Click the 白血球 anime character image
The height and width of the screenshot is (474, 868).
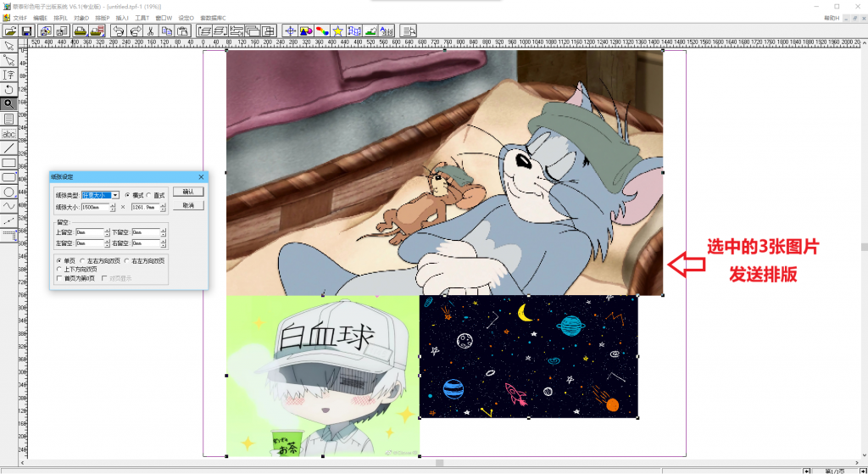coord(323,376)
